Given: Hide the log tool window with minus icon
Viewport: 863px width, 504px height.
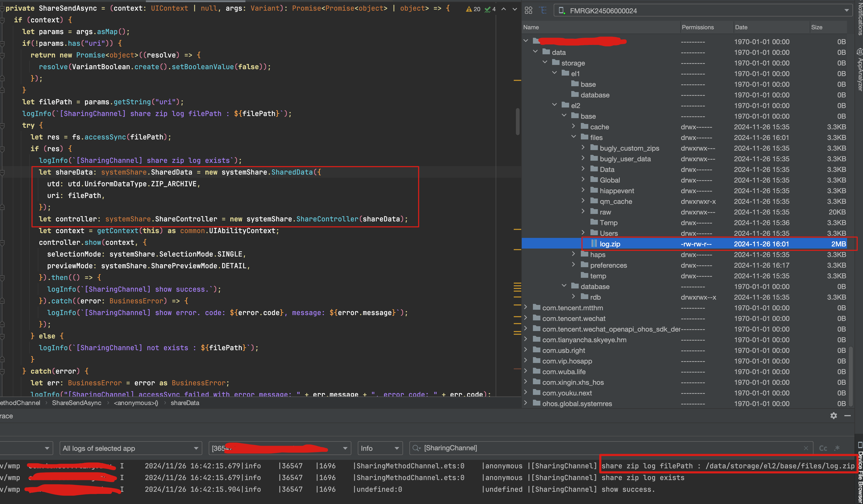Looking at the screenshot, I should [848, 415].
